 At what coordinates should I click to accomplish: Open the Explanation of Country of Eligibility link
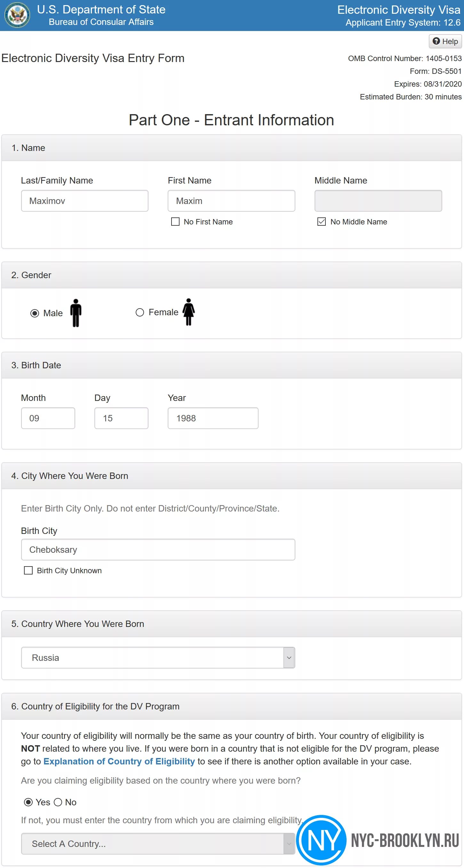[119, 762]
